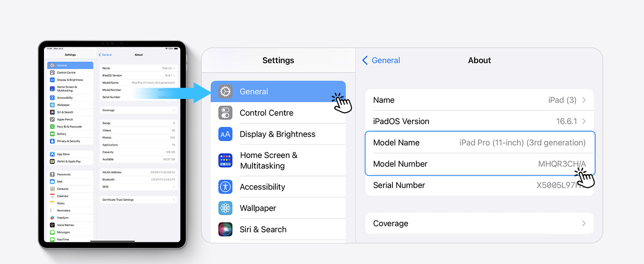Open the iPadOS Version chevron in enlarged About
This screenshot has height=264, width=644.
[584, 121]
